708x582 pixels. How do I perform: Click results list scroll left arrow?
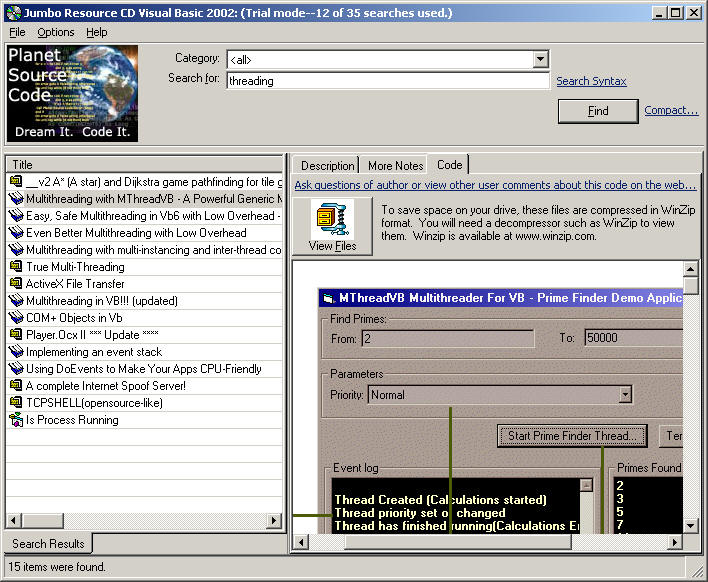click(x=14, y=520)
